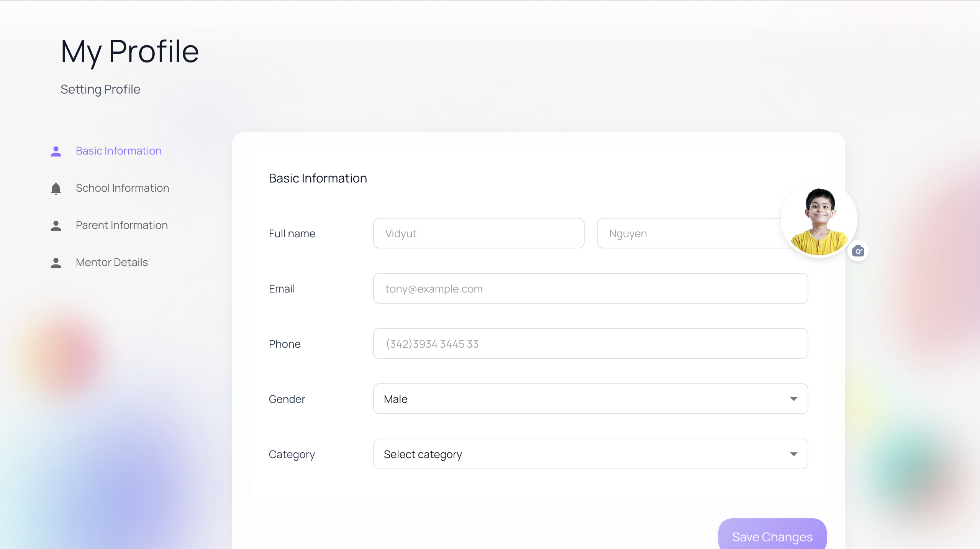Click the Setting Profile subtitle
The height and width of the screenshot is (549, 980).
click(100, 89)
